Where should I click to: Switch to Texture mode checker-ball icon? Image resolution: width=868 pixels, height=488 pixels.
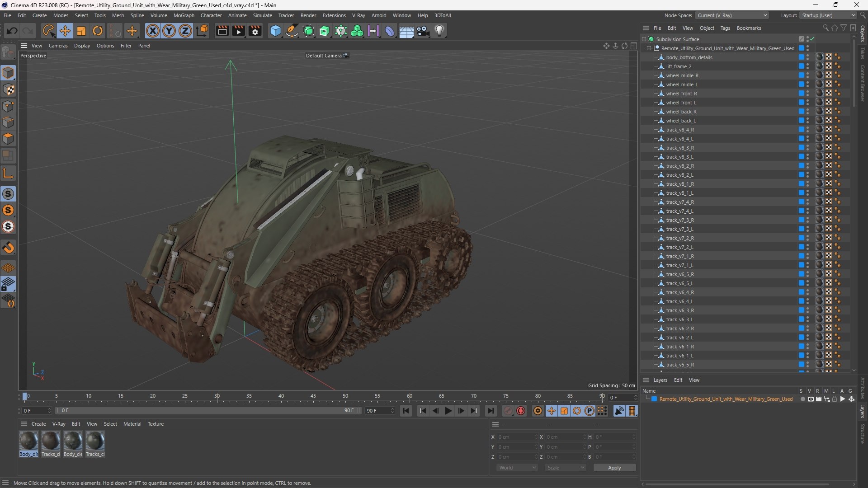coord(9,89)
